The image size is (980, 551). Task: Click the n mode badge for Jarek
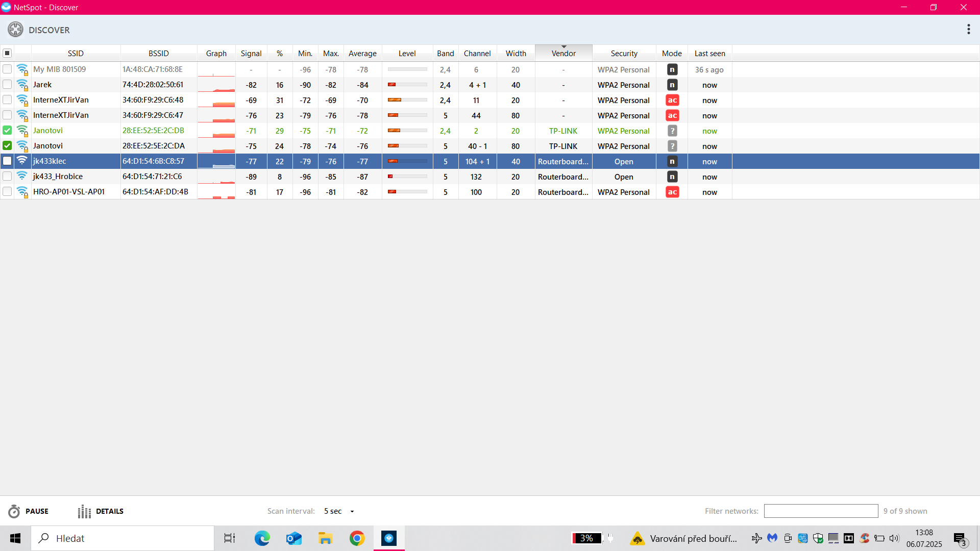click(x=672, y=85)
